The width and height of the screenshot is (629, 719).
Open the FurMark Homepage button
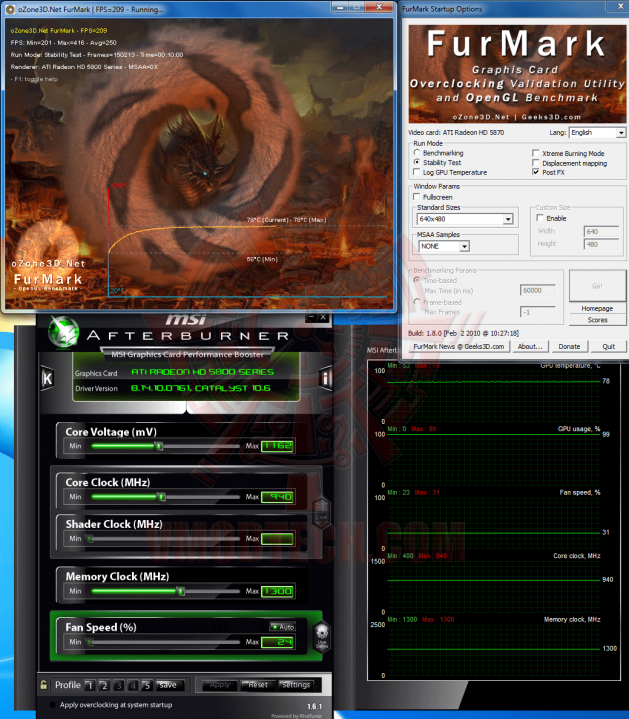597,309
